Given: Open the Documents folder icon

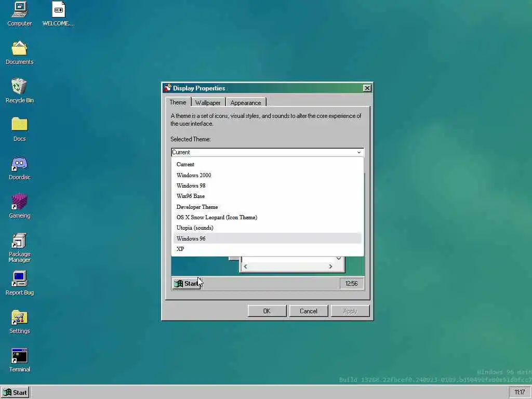Looking at the screenshot, I should tap(20, 52).
